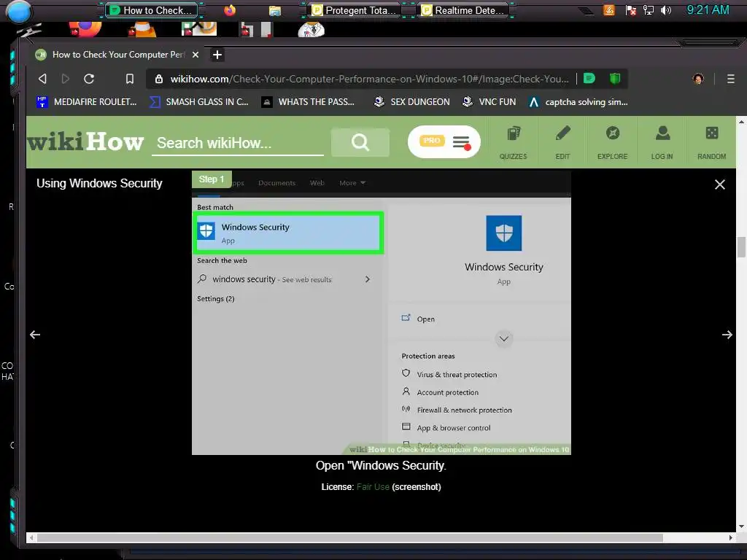The width and height of the screenshot is (747, 560).
Task: Click the browser forward arrow
Action: click(x=65, y=79)
